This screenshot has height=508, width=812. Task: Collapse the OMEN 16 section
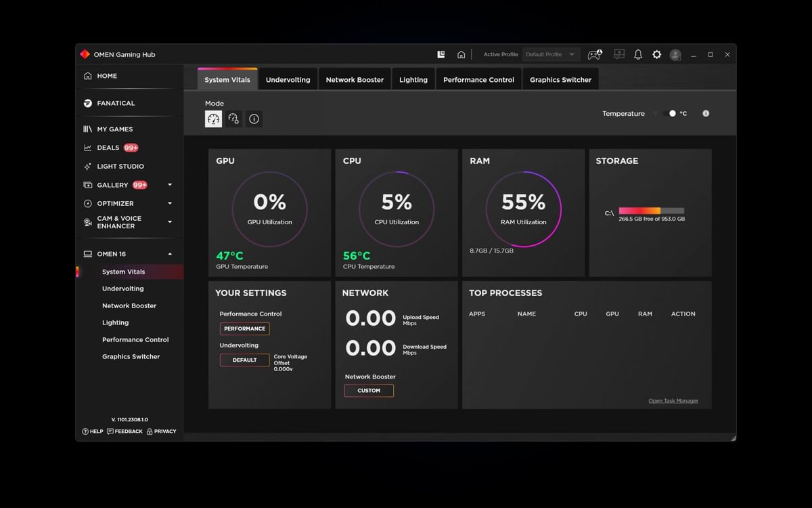(x=171, y=253)
